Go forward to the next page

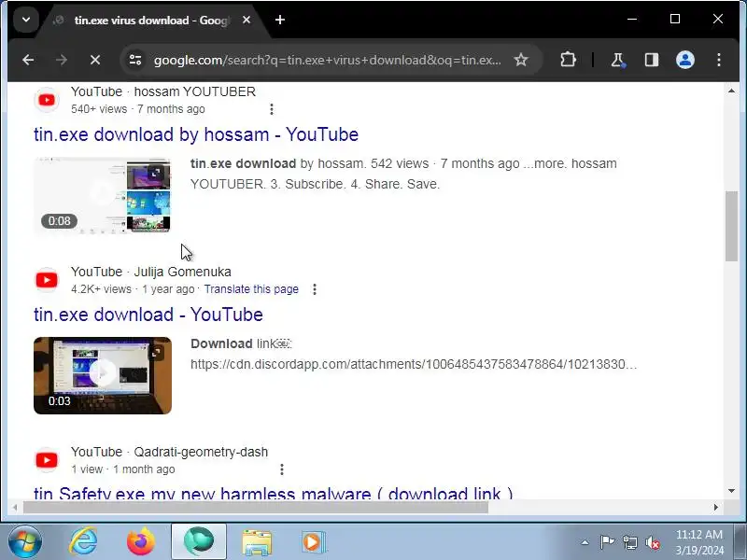coord(62,60)
